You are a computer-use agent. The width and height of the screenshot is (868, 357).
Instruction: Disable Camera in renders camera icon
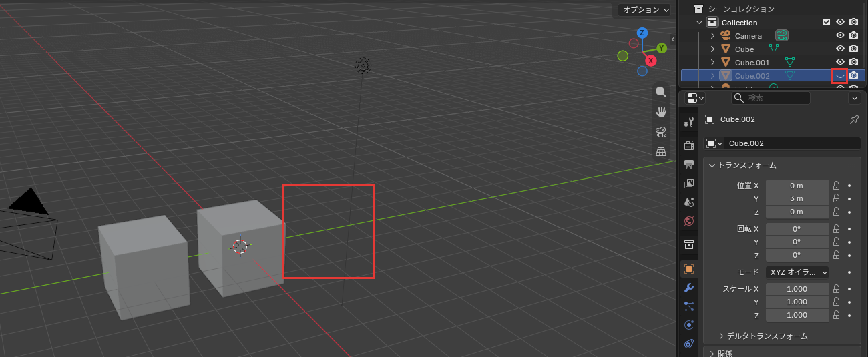[853, 35]
